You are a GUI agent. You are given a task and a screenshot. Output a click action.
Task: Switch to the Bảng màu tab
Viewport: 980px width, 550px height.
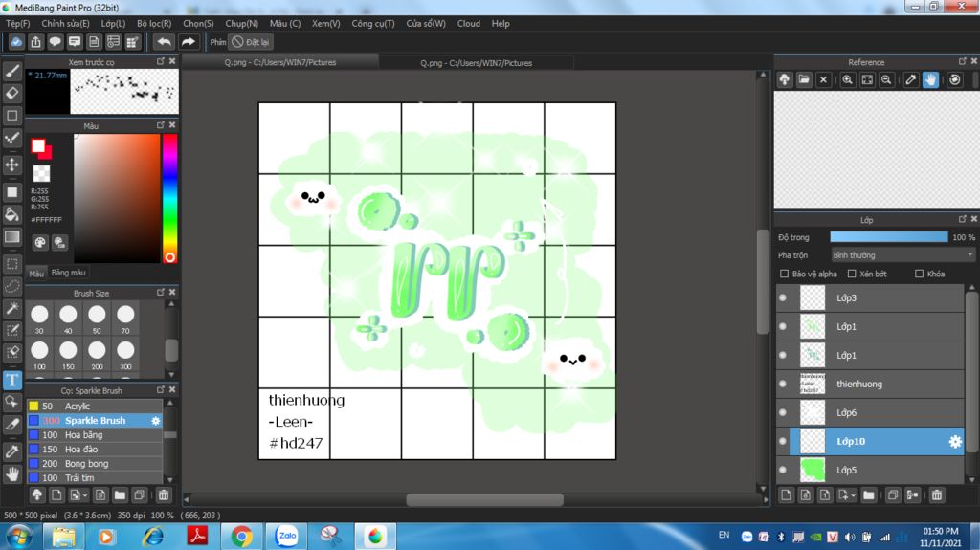pos(68,273)
